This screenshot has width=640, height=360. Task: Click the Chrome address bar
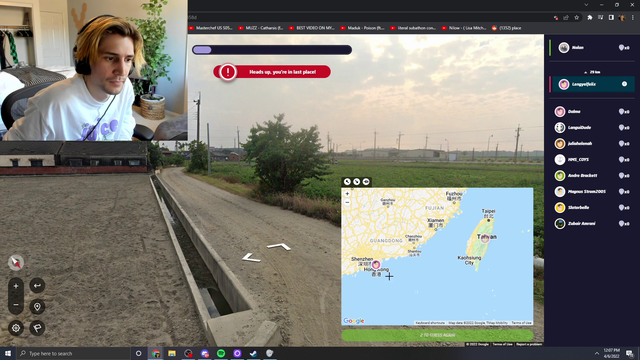367,18
